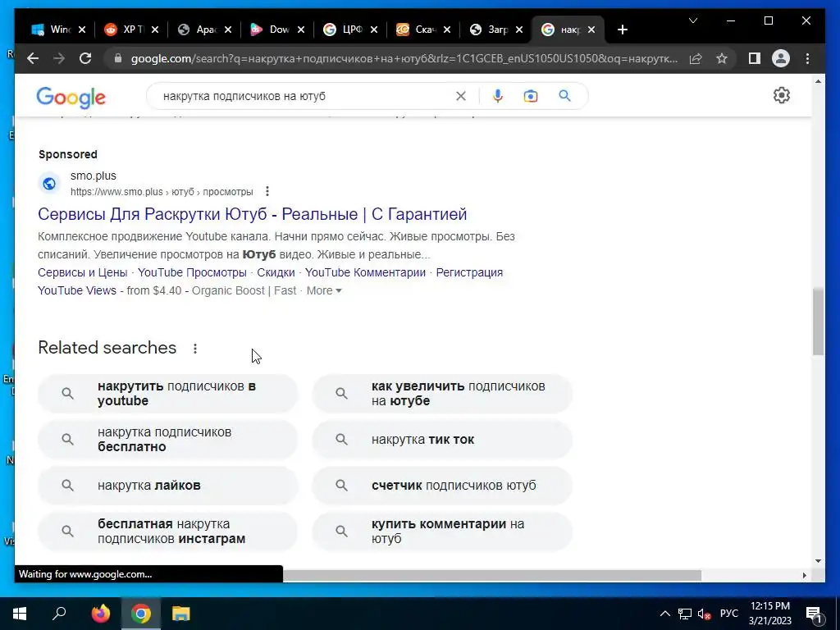Open the Скидки sitelink
The image size is (840, 630).
[x=276, y=272]
